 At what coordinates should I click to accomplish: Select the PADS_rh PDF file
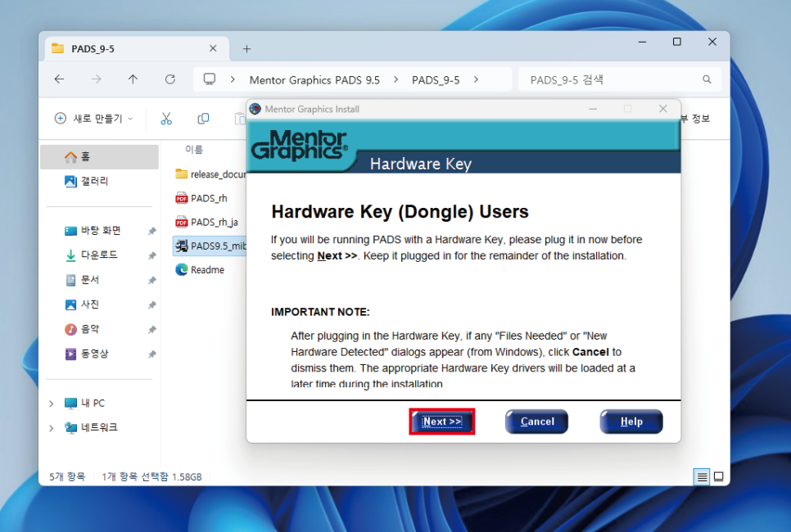coord(201,198)
